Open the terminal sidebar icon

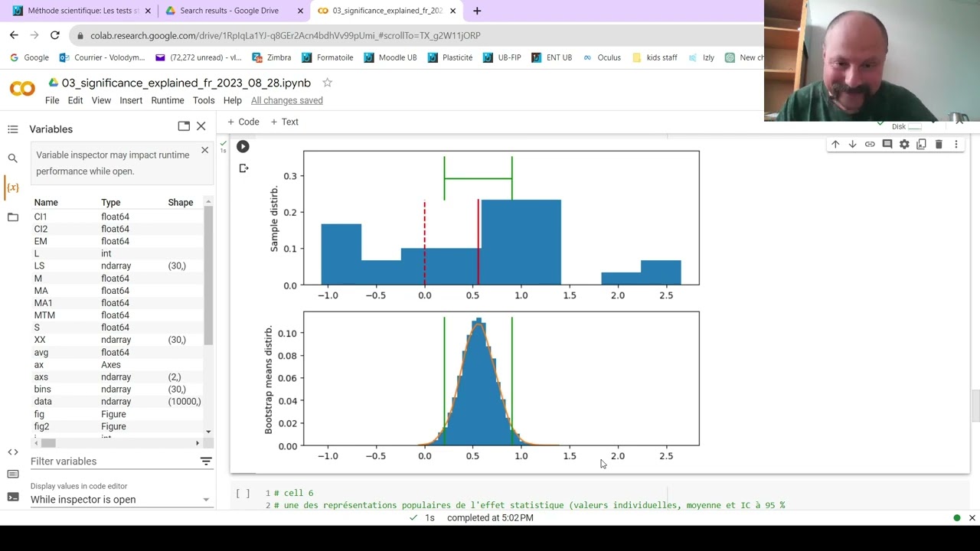12,497
